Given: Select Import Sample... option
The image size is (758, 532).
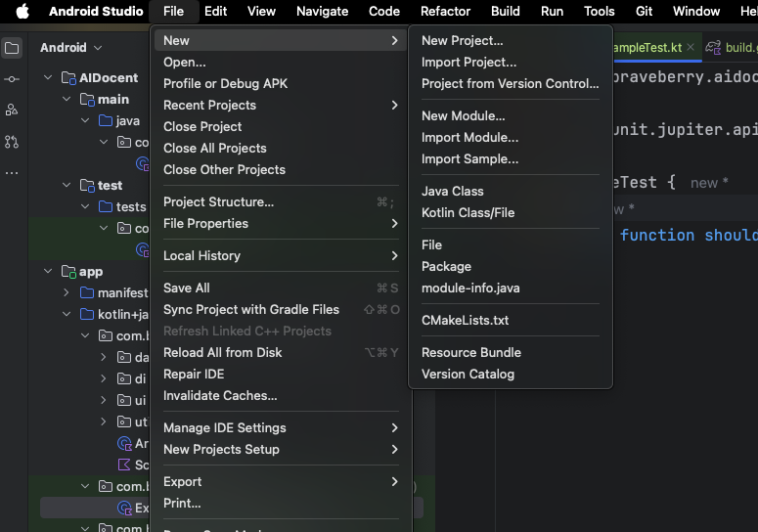Looking at the screenshot, I should tap(511, 159).
